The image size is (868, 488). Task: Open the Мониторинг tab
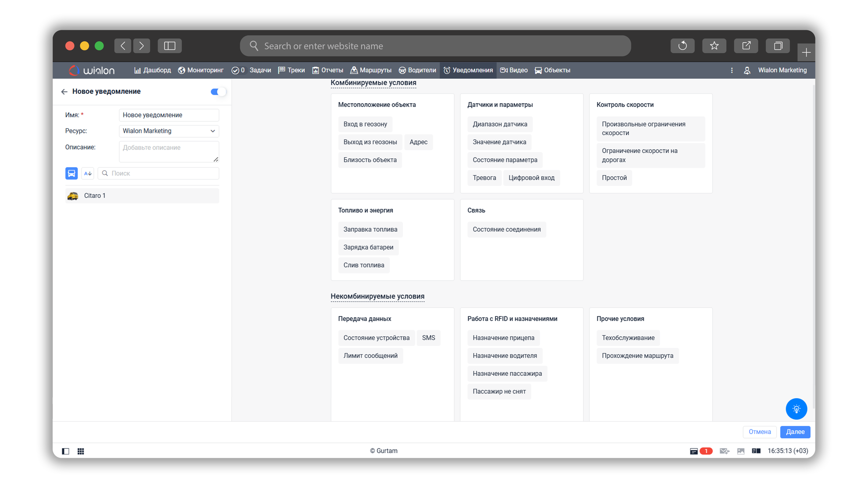coord(201,70)
